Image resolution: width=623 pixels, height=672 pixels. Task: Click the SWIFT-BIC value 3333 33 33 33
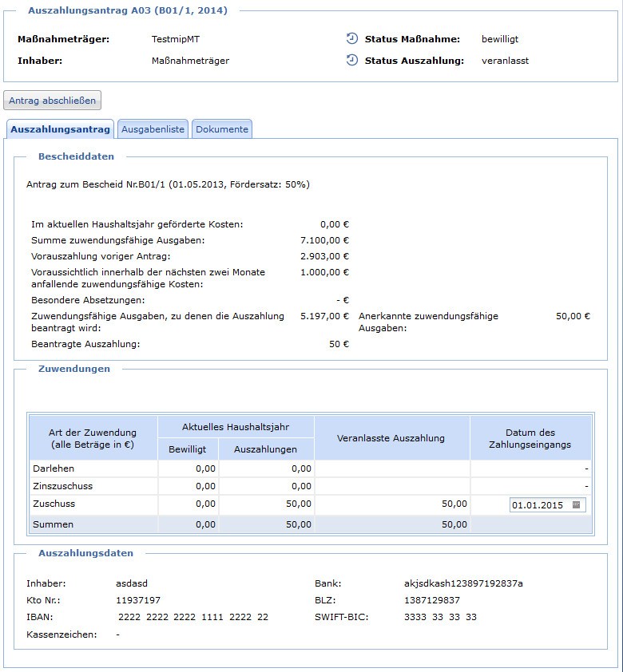440,617
